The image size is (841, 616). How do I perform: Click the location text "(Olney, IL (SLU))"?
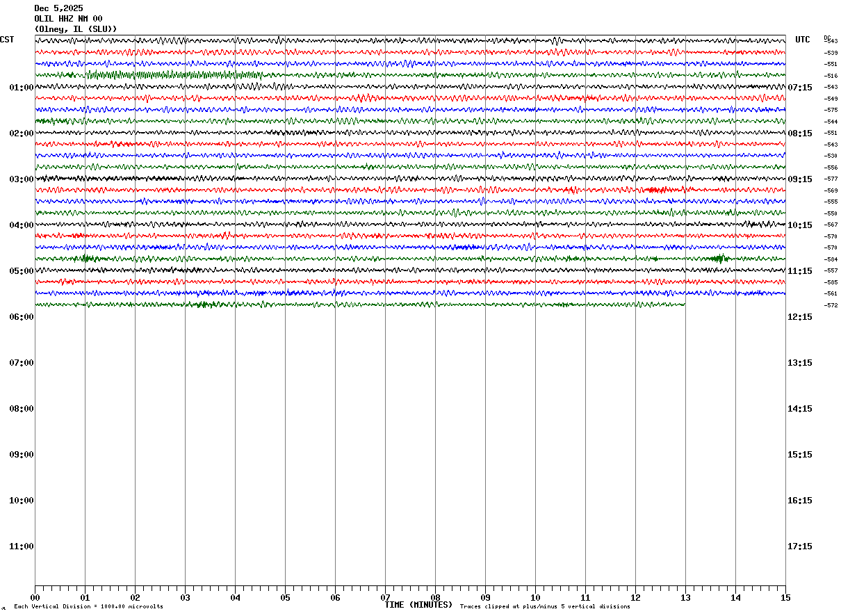tap(76, 29)
